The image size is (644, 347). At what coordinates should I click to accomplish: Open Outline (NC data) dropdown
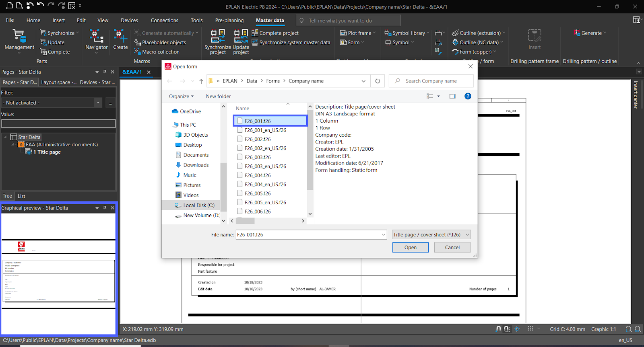click(477, 42)
